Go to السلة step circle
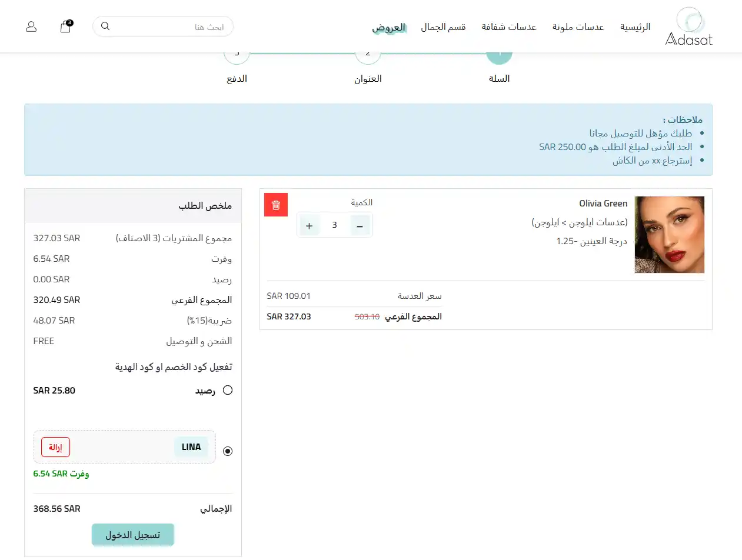This screenshot has height=560, width=742. coord(499,58)
